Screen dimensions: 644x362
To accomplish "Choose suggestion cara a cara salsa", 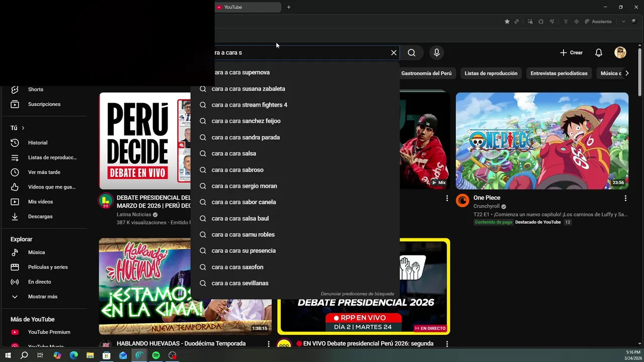I will click(295, 153).
